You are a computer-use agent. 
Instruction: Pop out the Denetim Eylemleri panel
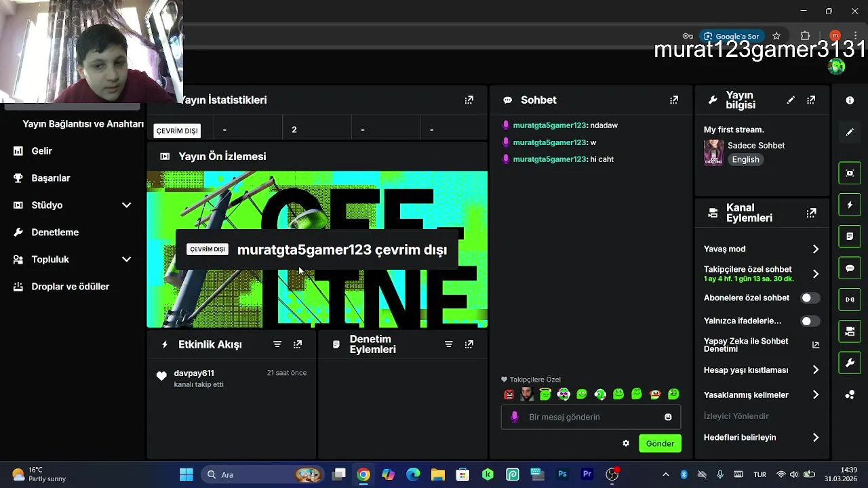coord(469,344)
